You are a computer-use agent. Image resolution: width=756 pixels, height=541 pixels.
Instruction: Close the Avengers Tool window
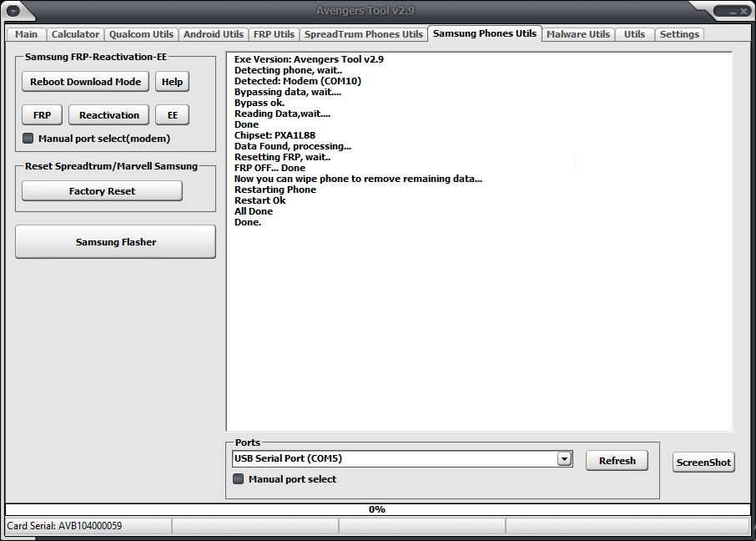(x=744, y=11)
